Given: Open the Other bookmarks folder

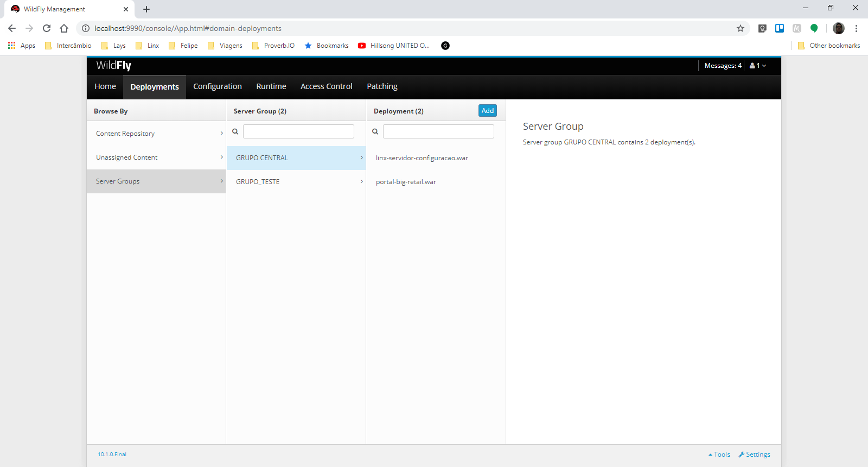Looking at the screenshot, I should 829,46.
